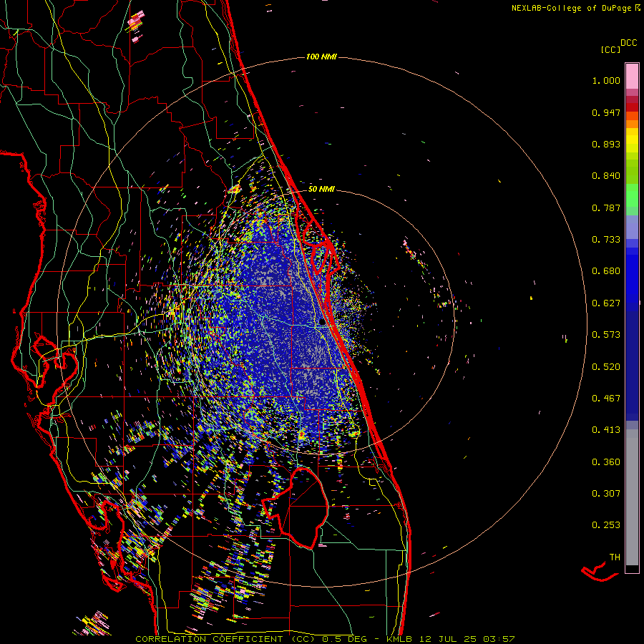Image resolution: width=644 pixels, height=644 pixels.
Task: Select the orange band in the color bar
Action: point(632,124)
